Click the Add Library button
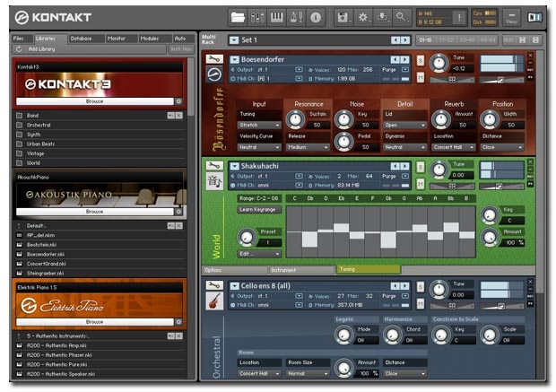 [90, 49]
